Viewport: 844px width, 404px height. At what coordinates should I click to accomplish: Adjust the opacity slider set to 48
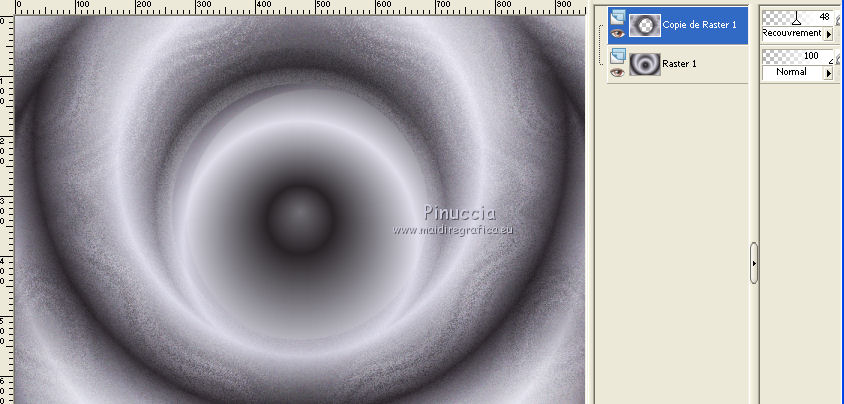click(798, 18)
